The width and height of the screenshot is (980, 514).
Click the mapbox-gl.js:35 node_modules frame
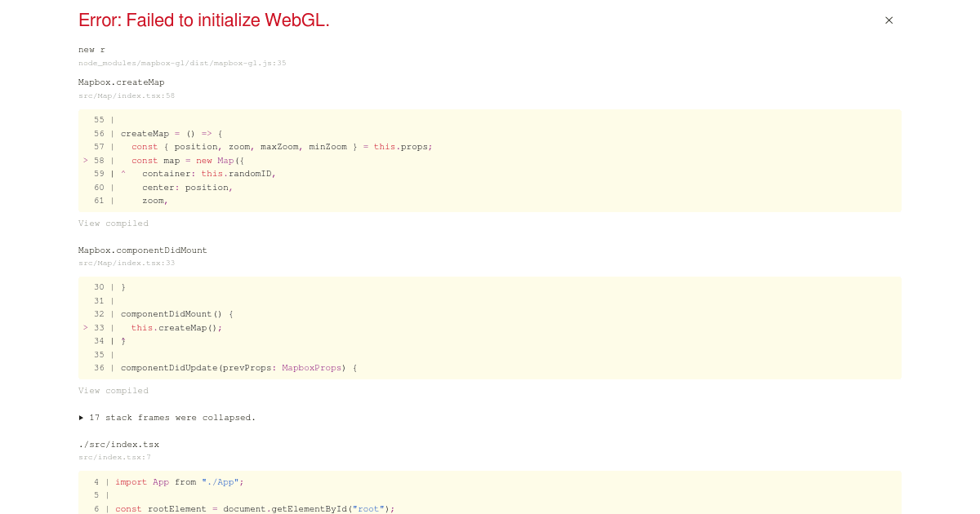pyautogui.click(x=181, y=63)
